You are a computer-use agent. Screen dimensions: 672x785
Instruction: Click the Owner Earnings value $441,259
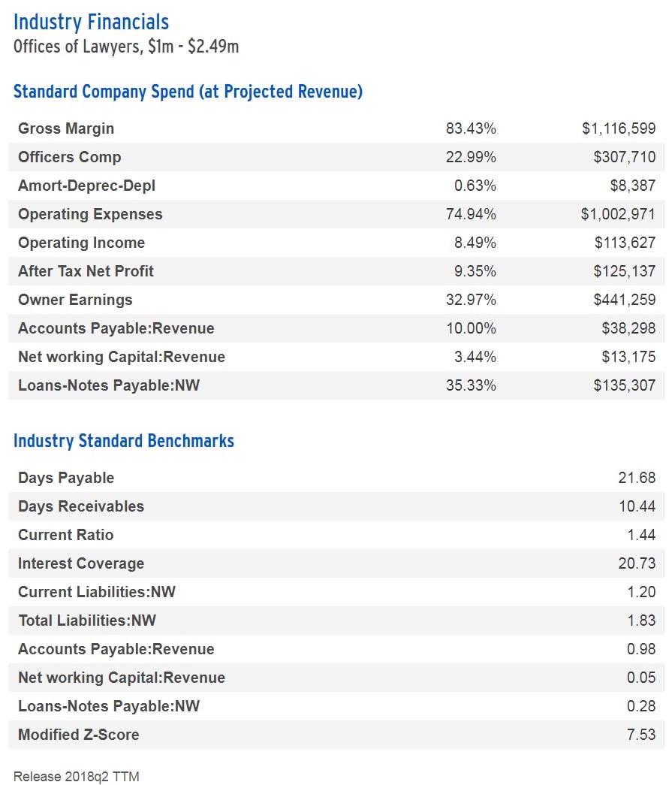tap(625, 300)
